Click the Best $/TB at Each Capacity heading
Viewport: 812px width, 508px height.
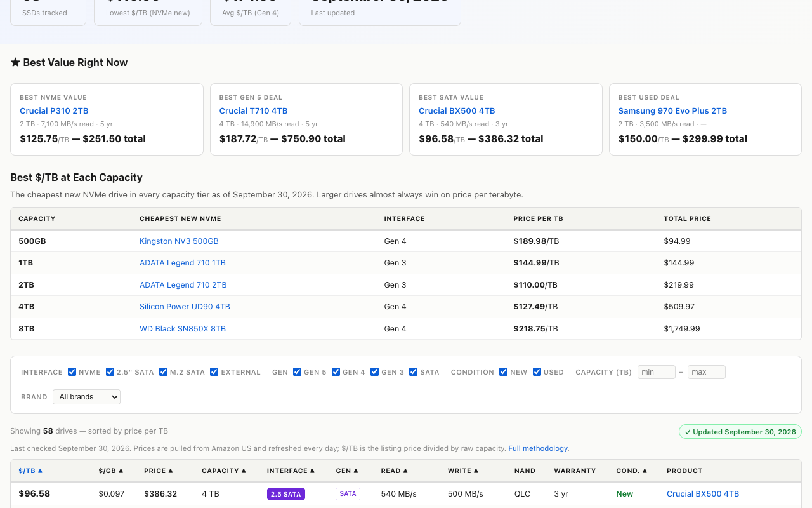point(76,178)
